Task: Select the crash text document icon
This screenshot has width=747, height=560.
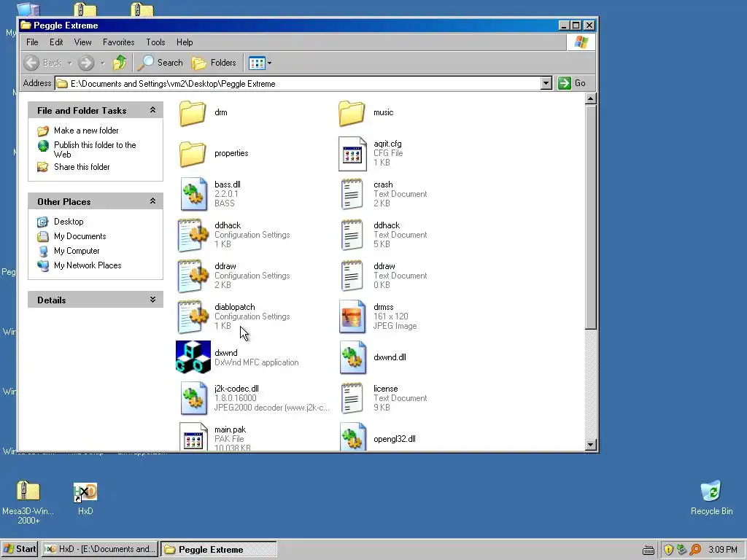Action: [x=352, y=194]
